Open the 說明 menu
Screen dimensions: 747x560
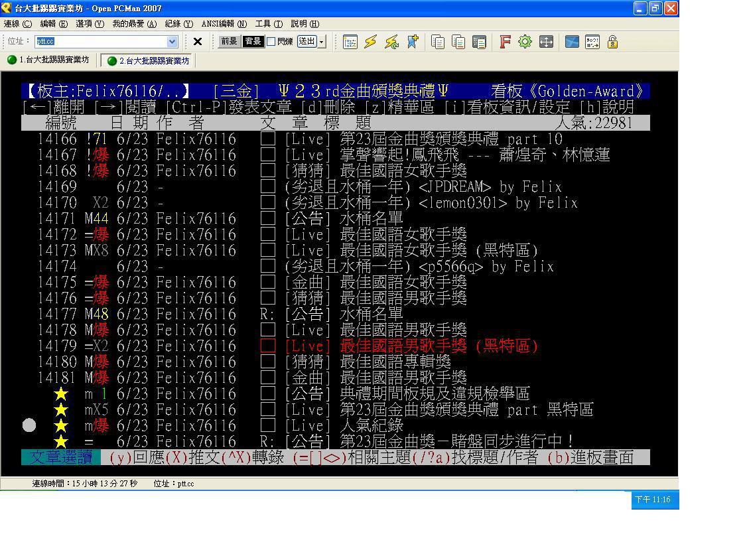[305, 24]
